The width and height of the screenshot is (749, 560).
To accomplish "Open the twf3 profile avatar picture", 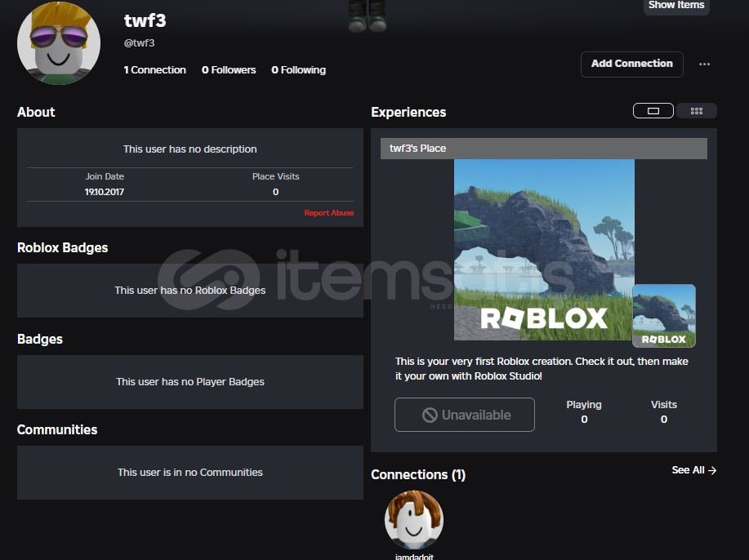I will [x=59, y=43].
